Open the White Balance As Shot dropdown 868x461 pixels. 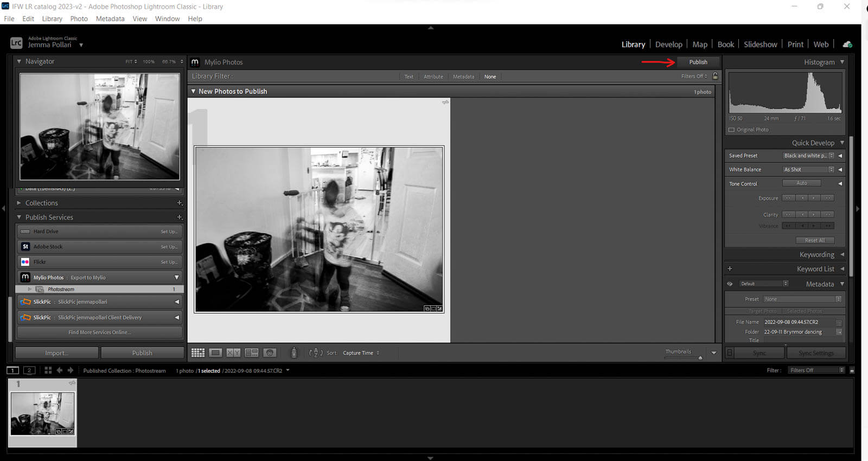[808, 170]
